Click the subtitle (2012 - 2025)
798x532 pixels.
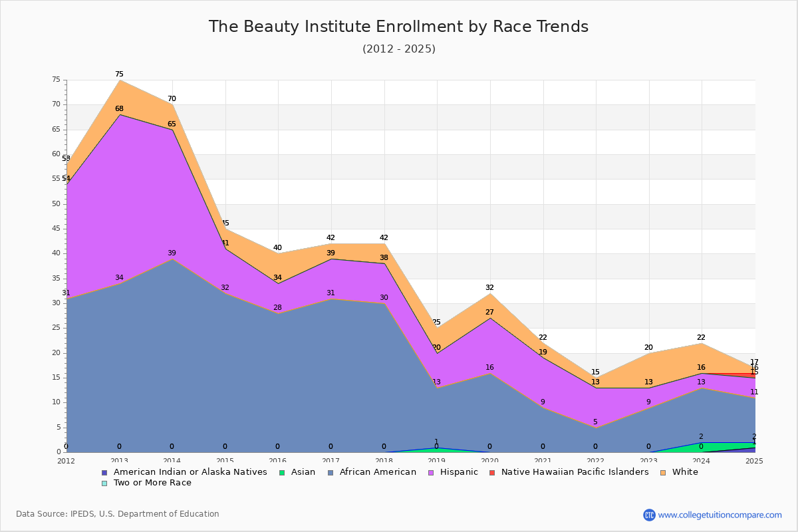click(x=399, y=49)
